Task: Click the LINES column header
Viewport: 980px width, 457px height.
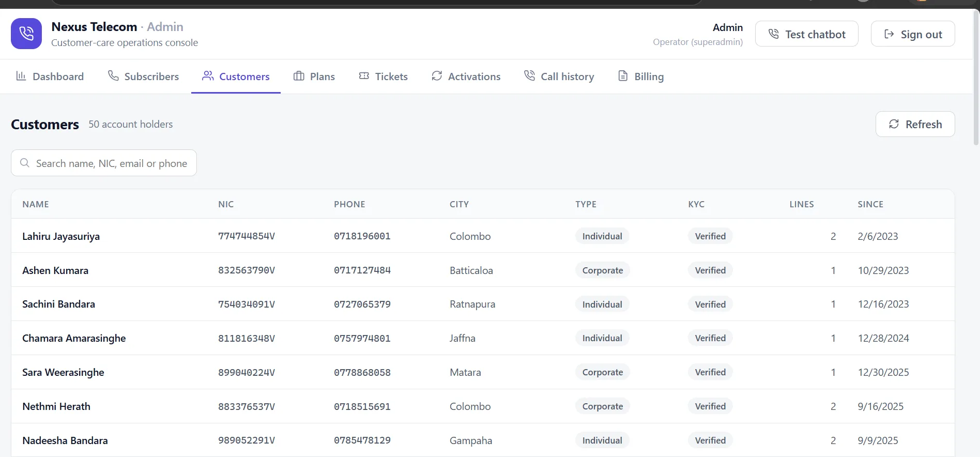Action: tap(802, 204)
